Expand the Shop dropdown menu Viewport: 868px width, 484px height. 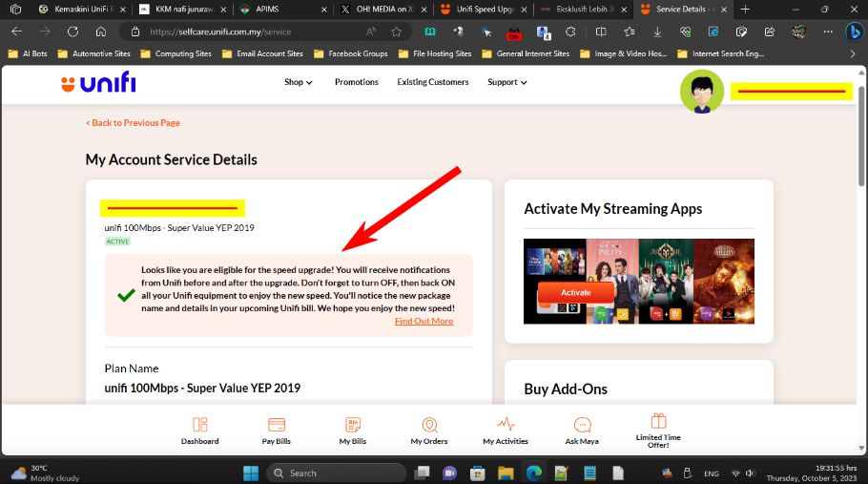coord(299,82)
